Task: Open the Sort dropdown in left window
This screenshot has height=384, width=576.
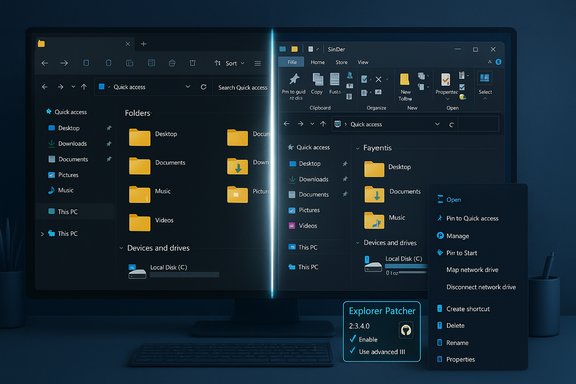Action: tap(230, 63)
